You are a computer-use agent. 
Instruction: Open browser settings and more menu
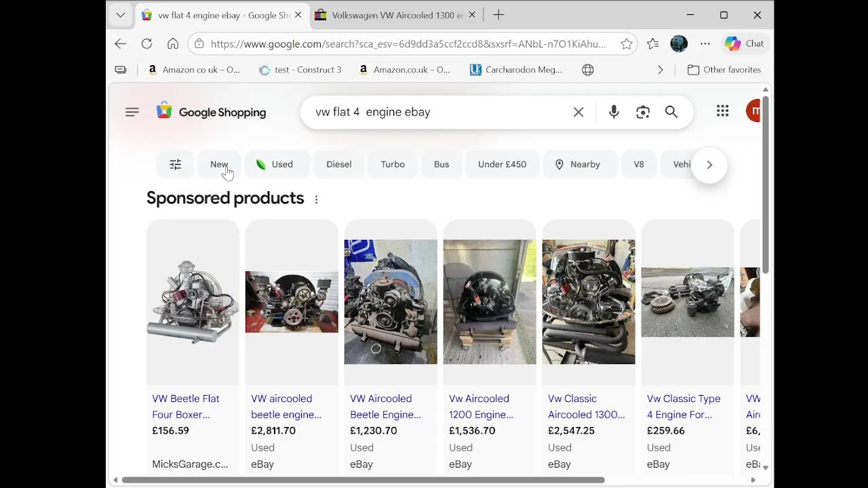705,44
